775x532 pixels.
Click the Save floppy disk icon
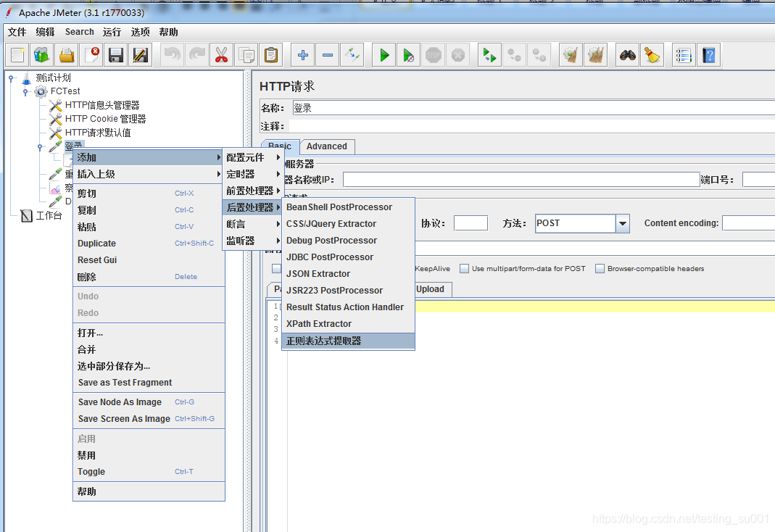[116, 55]
